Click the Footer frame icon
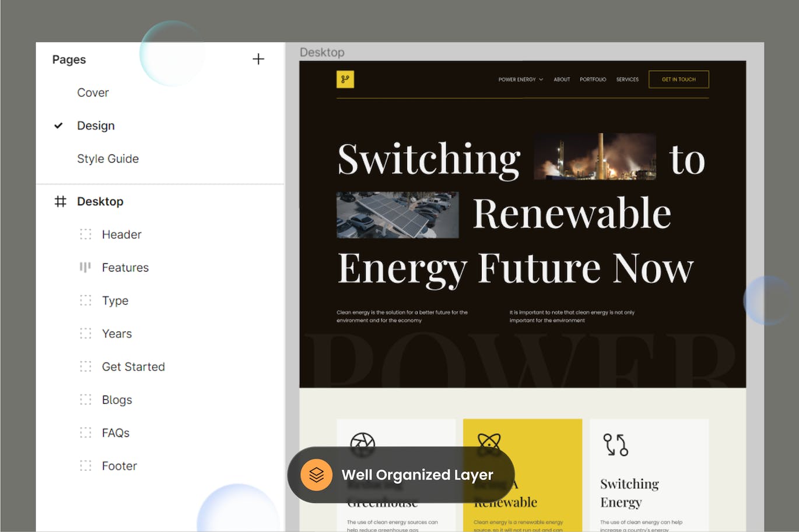The image size is (799, 532). tap(85, 466)
